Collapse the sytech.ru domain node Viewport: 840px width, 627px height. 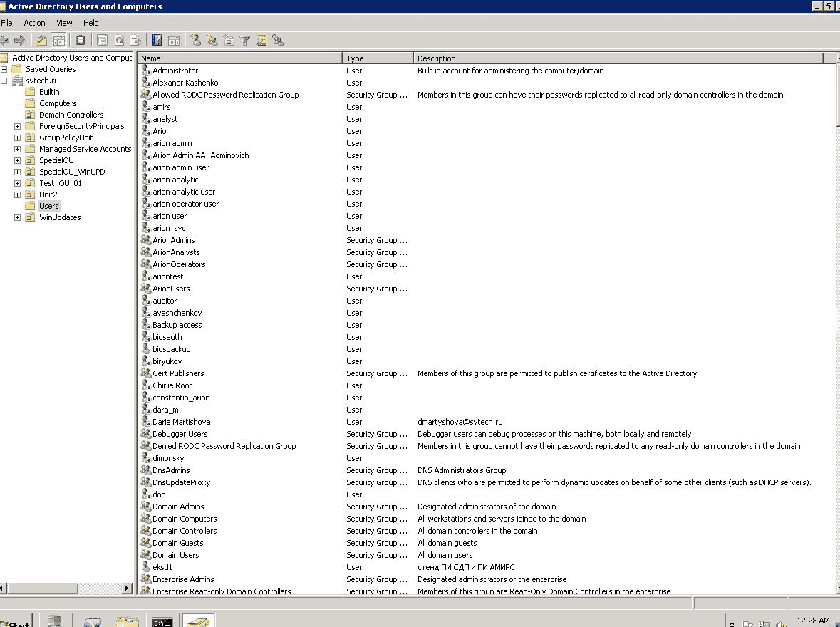pyautogui.click(x=4, y=81)
